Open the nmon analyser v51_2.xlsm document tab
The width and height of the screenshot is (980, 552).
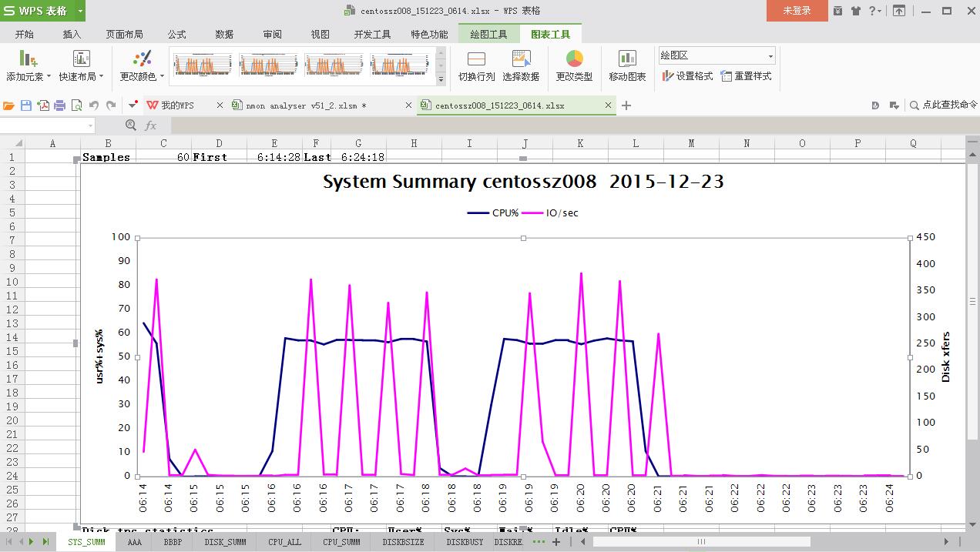[x=306, y=105]
